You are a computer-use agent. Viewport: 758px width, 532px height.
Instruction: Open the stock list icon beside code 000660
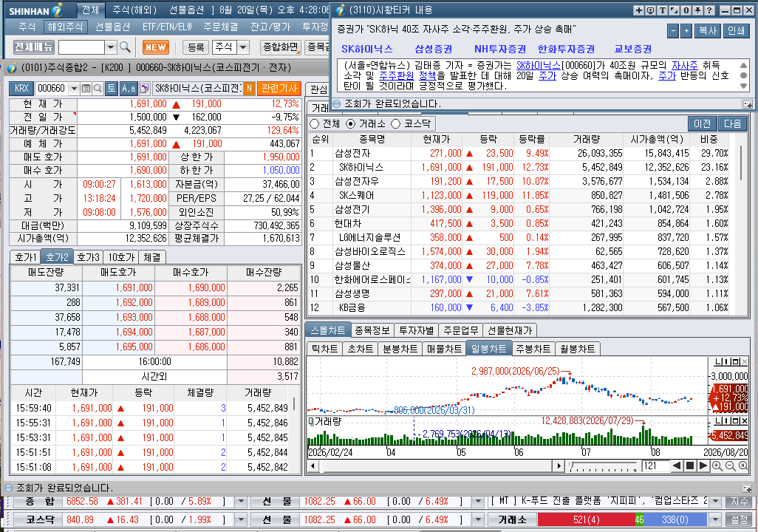tap(86, 89)
